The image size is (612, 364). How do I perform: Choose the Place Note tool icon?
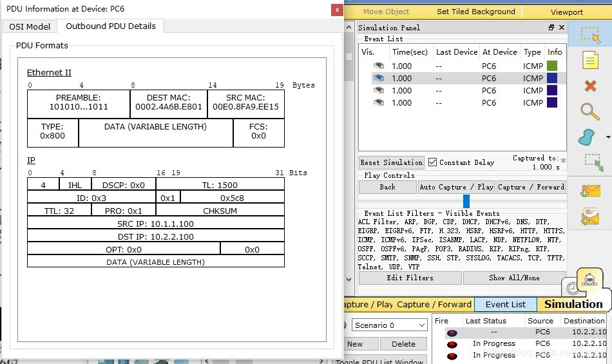point(590,60)
